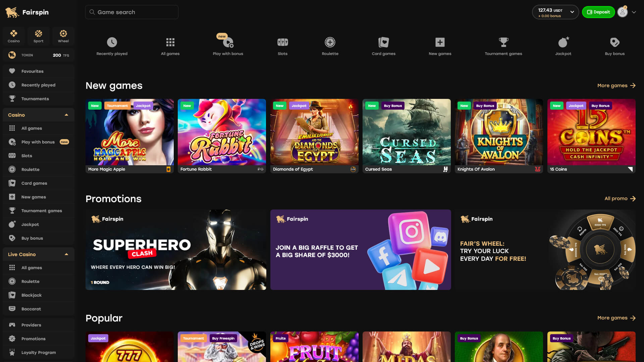Open the Tournament games trophy icon
The height and width of the screenshot is (362, 644).
click(503, 43)
